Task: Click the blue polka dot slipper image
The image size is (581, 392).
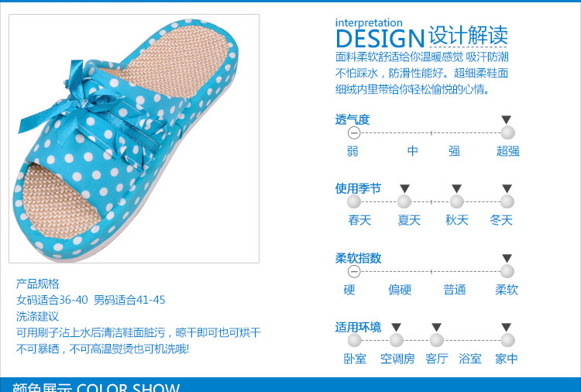Action: point(134,139)
